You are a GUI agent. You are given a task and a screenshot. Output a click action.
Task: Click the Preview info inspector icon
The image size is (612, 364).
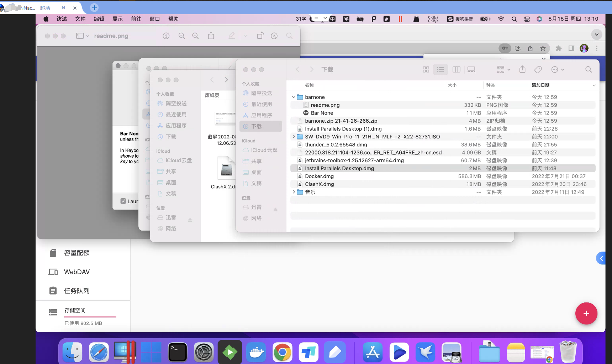point(166,36)
